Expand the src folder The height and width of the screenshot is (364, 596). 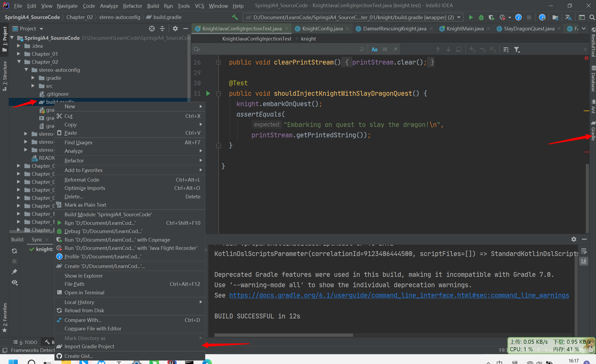[x=33, y=86]
